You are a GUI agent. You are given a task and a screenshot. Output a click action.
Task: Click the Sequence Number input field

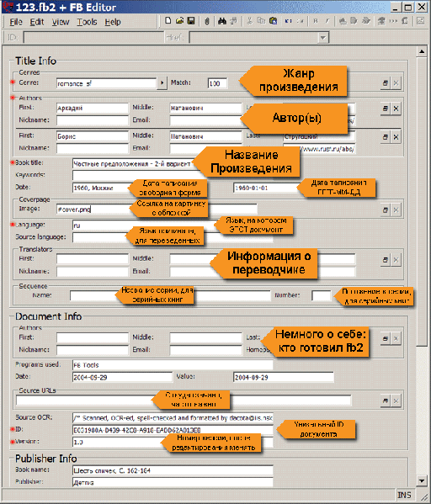[321, 295]
